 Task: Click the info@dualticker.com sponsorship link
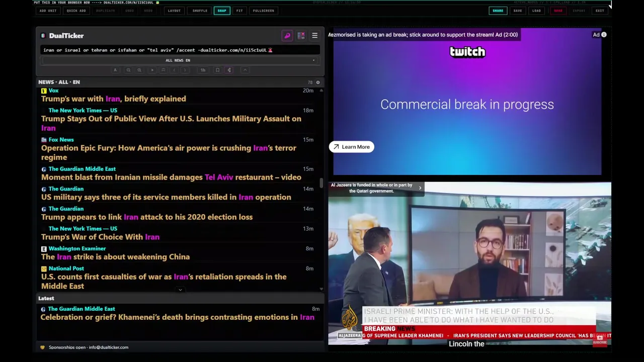tap(109, 347)
